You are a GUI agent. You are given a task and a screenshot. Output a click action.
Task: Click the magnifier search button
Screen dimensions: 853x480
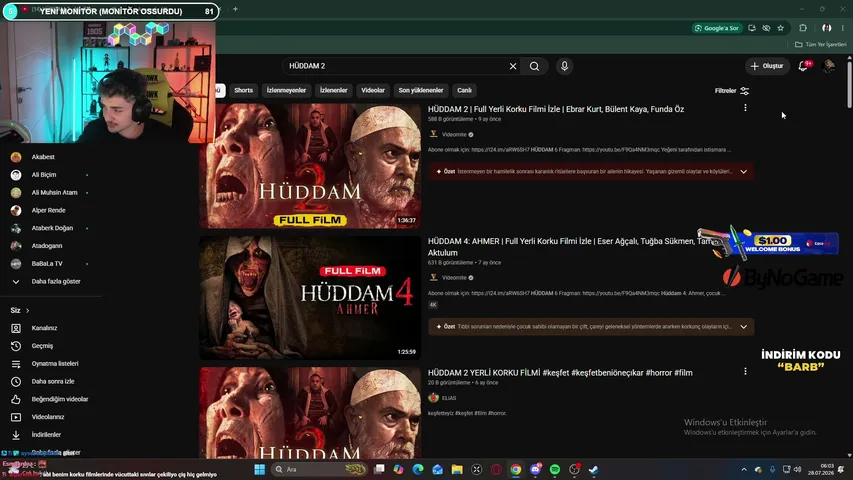pos(534,66)
